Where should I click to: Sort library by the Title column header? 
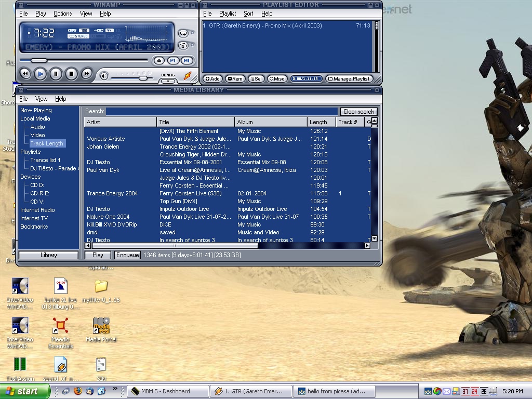(x=195, y=122)
